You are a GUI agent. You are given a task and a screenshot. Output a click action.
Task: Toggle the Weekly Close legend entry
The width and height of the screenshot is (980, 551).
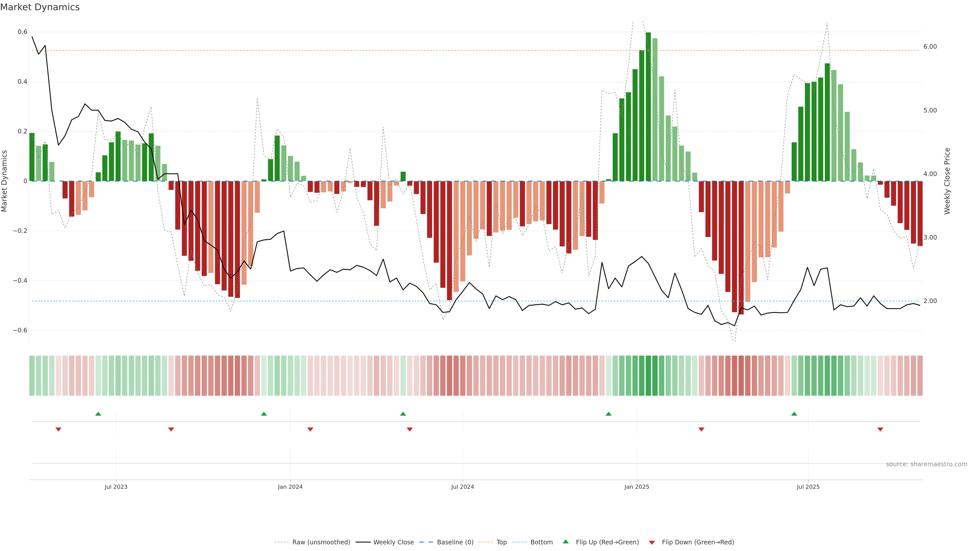(393, 542)
